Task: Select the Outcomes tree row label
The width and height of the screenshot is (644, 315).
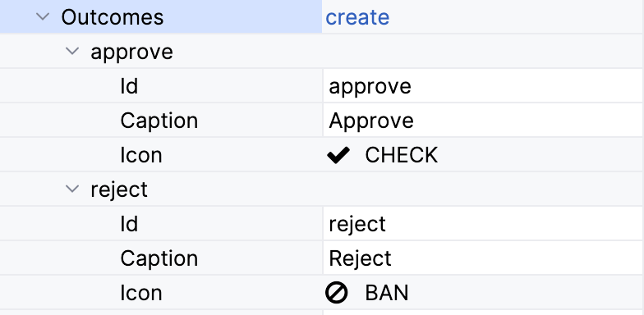Action: [x=112, y=17]
